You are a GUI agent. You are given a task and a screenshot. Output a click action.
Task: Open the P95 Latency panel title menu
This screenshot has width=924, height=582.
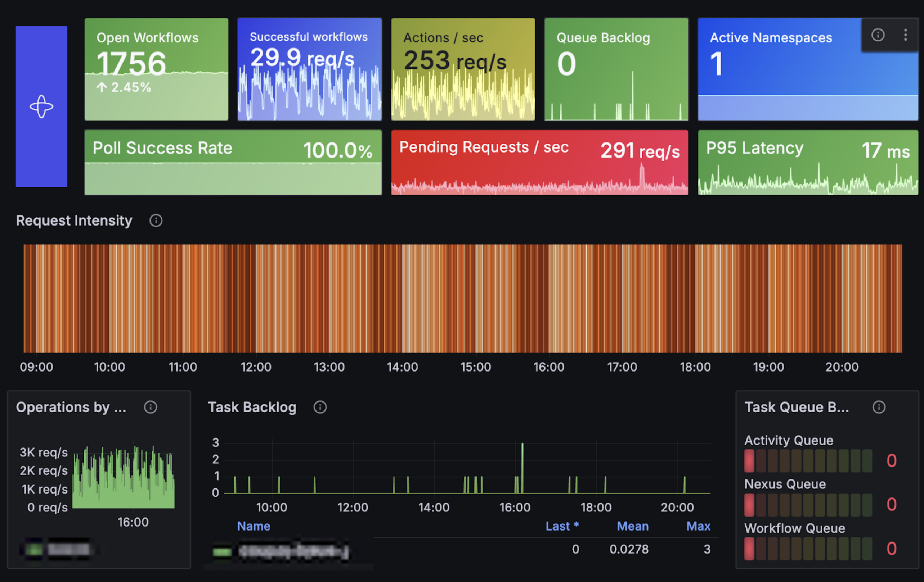click(754, 149)
